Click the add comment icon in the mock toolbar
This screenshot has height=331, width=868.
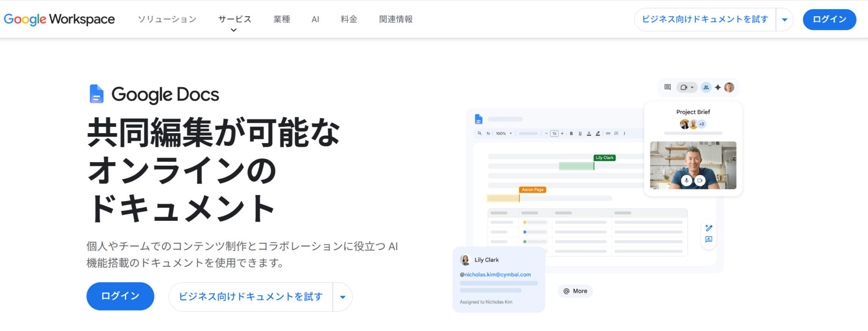pyautogui.click(x=616, y=133)
